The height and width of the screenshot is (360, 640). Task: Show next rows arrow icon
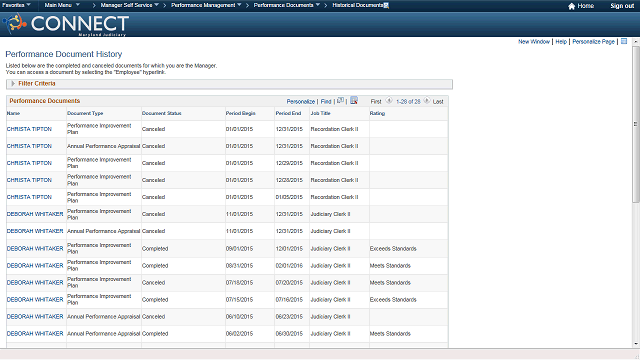(x=427, y=100)
